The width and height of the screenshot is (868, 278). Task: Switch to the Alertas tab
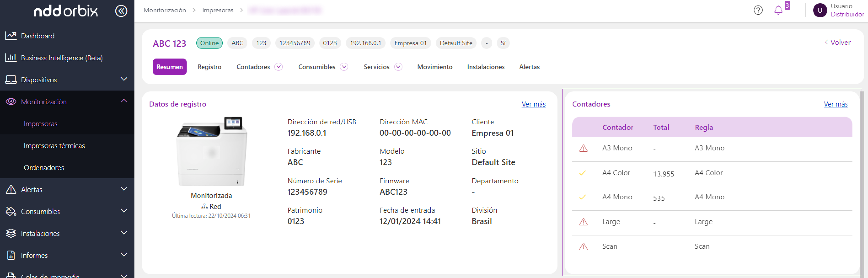529,67
